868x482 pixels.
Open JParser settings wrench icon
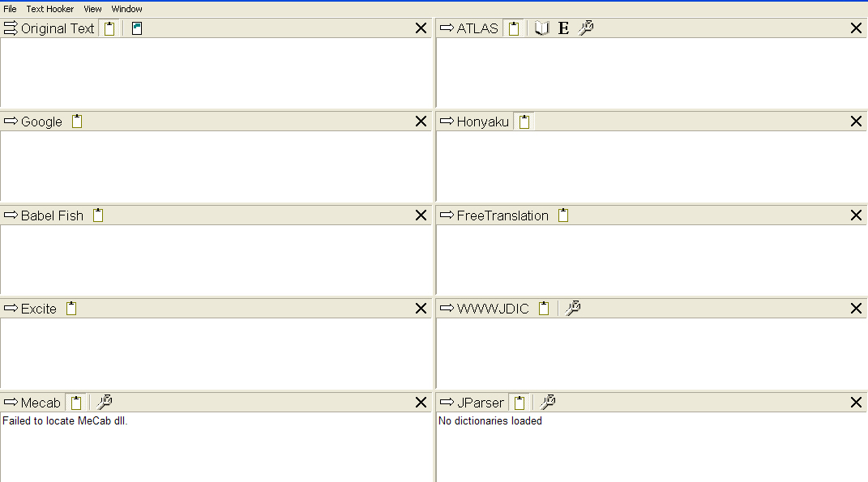[548, 402]
